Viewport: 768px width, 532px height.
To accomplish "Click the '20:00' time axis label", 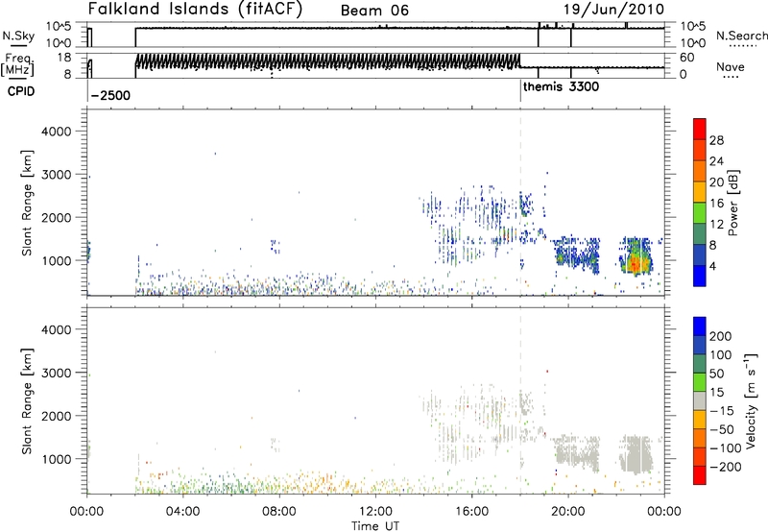I will [x=568, y=512].
